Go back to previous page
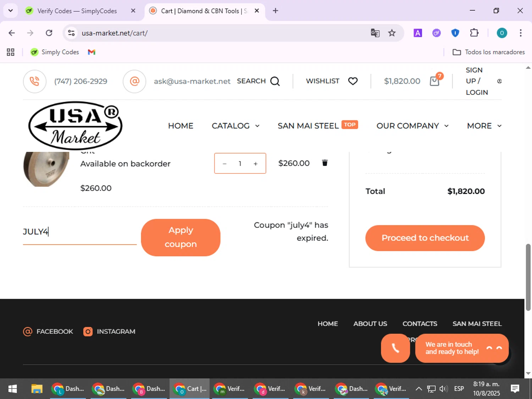The height and width of the screenshot is (399, 532). tap(12, 33)
